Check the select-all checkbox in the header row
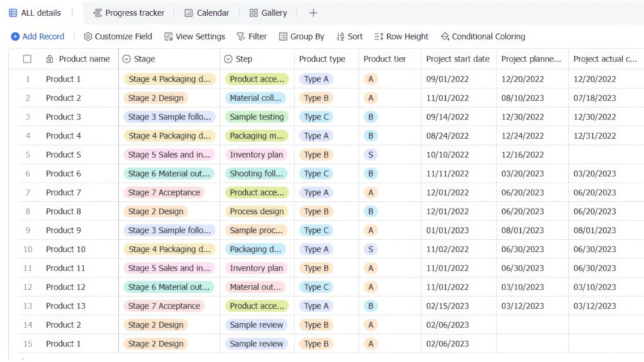This screenshot has height=362, width=644. click(x=27, y=59)
